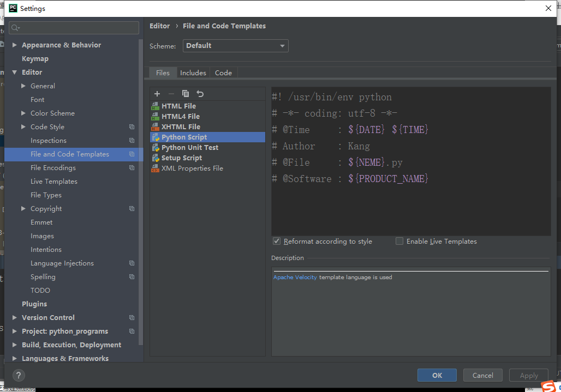Viewport: 561px width, 392px height.
Task: Expand the General subsection arrow
Action: click(x=23, y=86)
